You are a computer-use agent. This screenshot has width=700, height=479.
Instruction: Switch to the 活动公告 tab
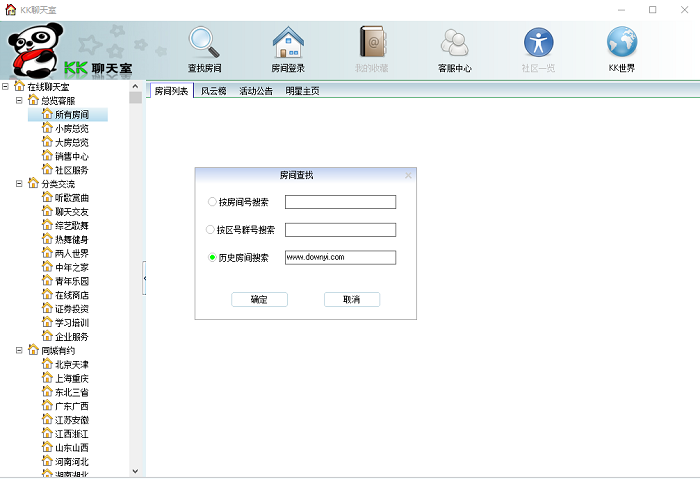point(256,91)
